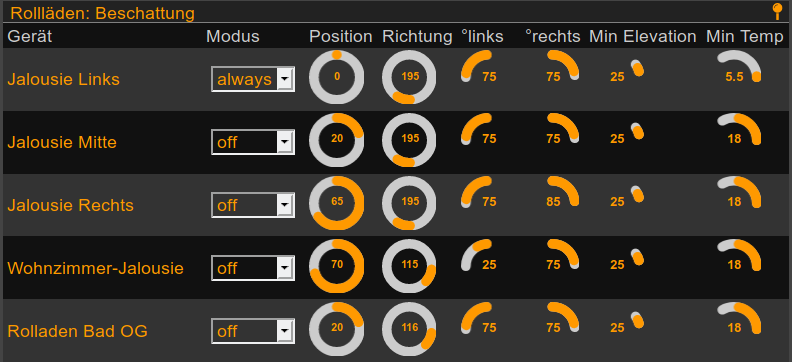Open Modus dropdown for Rolladen Bad OG

253,331
